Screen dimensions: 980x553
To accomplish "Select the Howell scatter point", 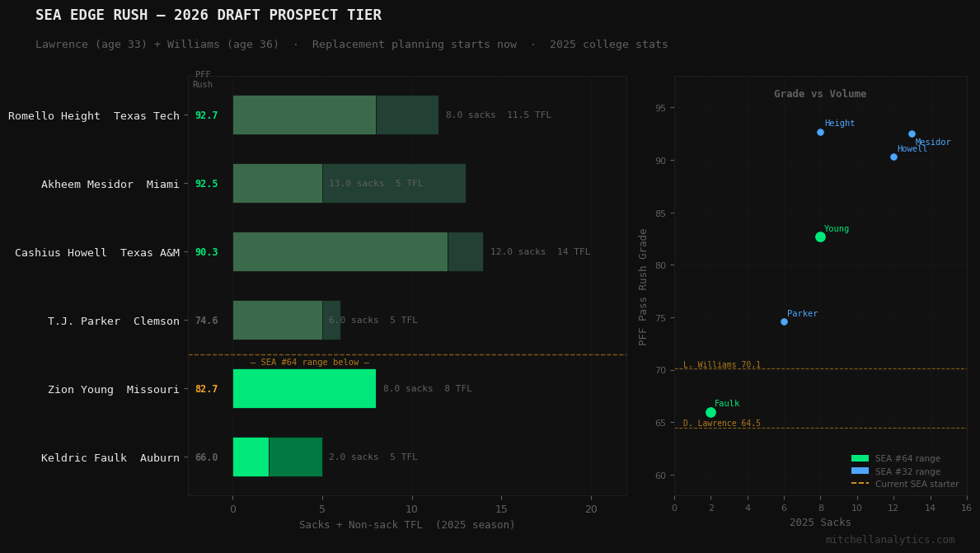I will (x=893, y=157).
